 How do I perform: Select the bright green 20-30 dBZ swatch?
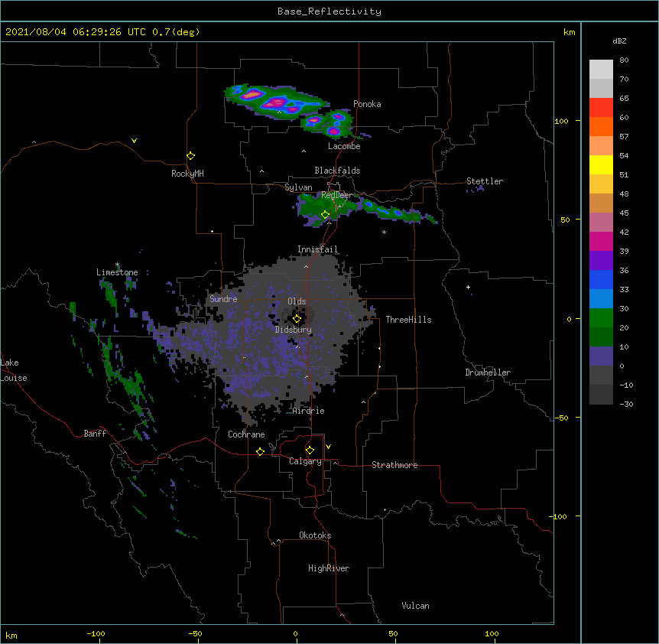tap(601, 318)
